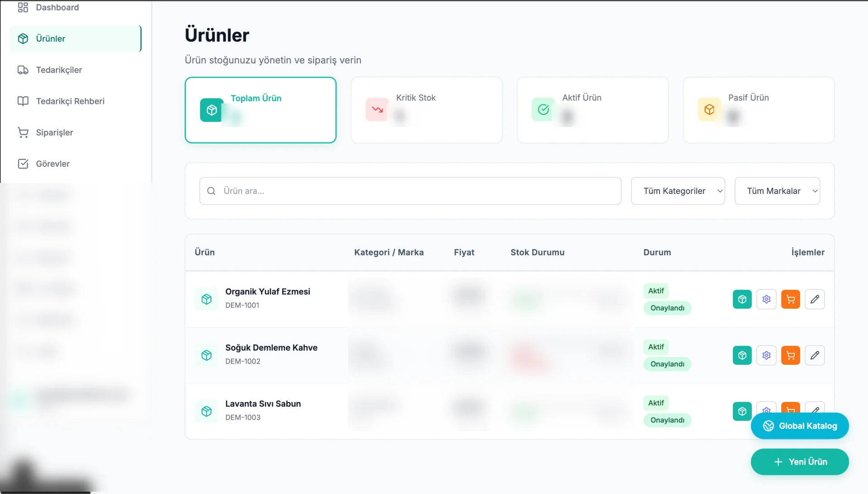This screenshot has height=494, width=868.
Task: Filter by Kritik Stok card
Action: click(x=426, y=110)
